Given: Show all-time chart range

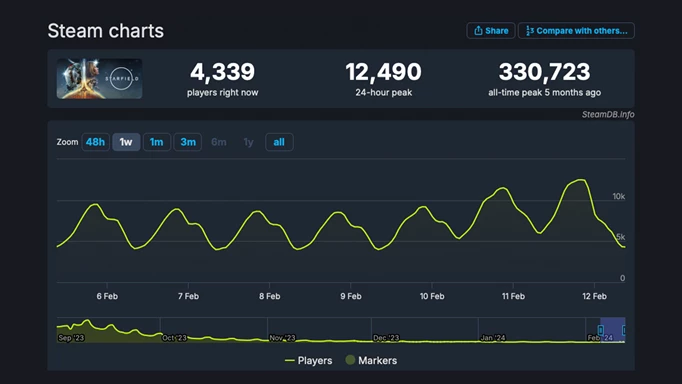Looking at the screenshot, I should [279, 142].
